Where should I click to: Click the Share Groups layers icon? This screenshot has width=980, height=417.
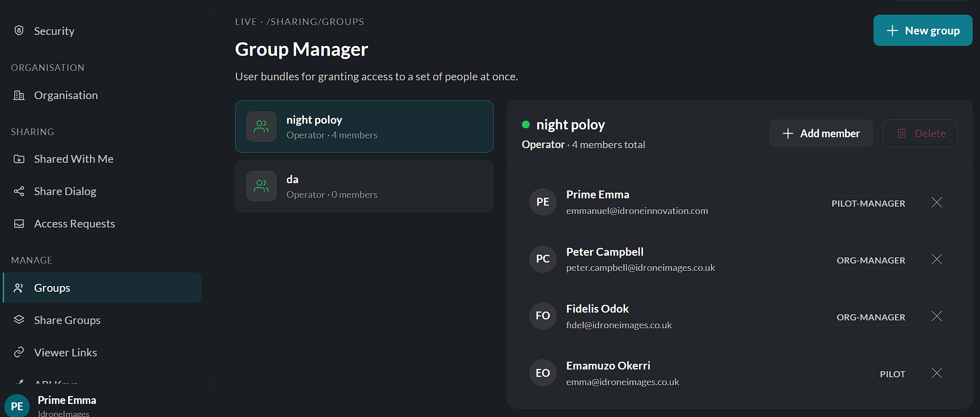(19, 319)
